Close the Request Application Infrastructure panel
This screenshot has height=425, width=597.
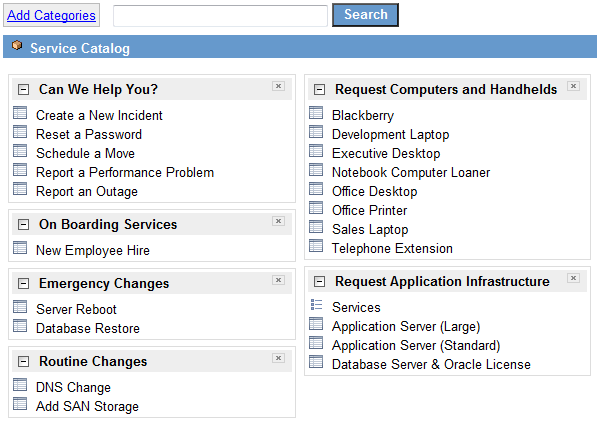point(573,278)
